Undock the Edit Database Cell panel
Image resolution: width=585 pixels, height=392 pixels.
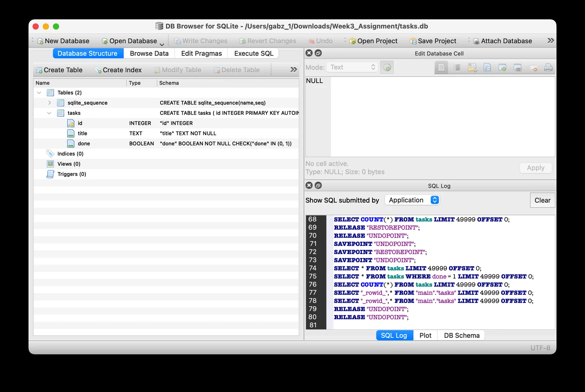318,53
